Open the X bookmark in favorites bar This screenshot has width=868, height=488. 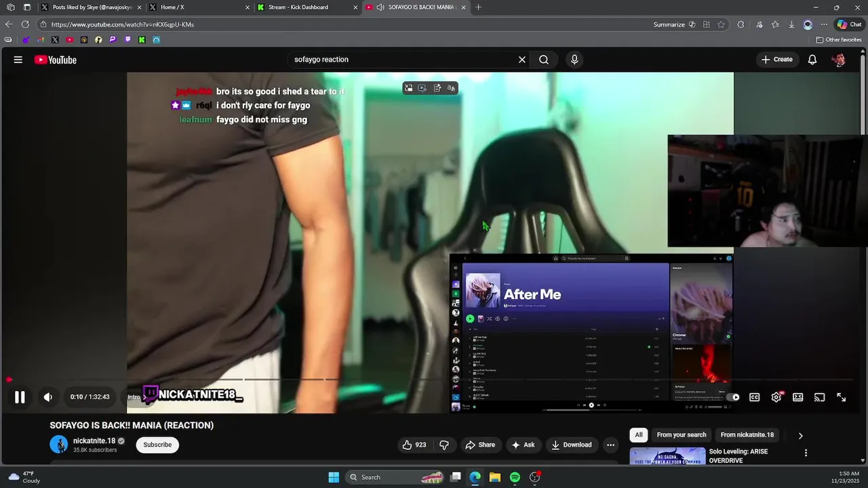tap(55, 40)
